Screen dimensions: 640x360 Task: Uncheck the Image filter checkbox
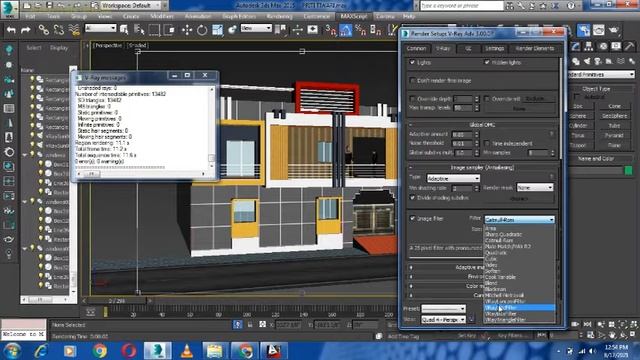pos(412,218)
